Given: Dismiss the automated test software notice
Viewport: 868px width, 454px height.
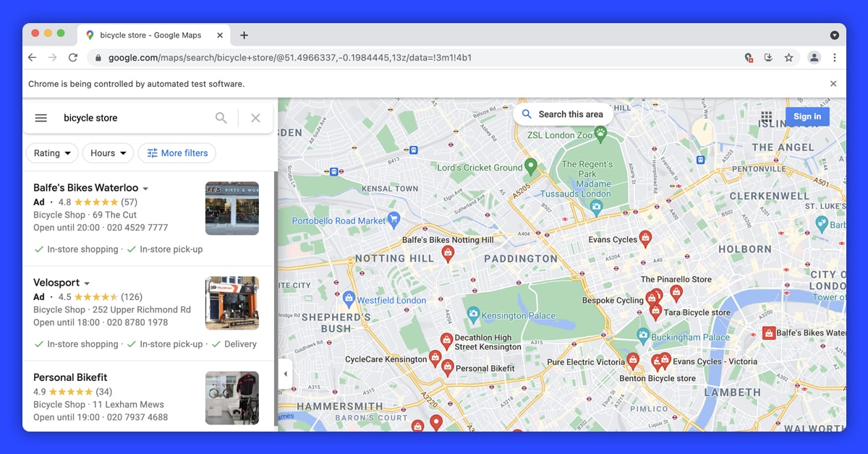Looking at the screenshot, I should click(x=833, y=84).
